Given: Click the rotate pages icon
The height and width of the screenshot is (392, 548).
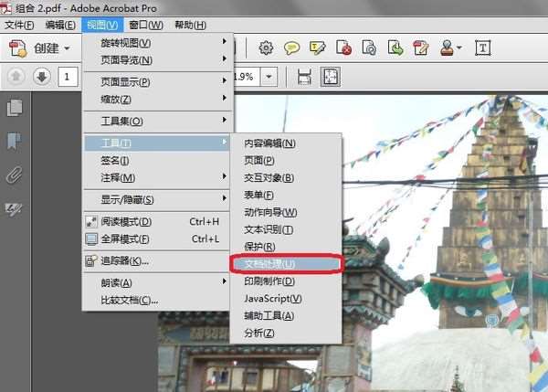Looking at the screenshot, I should click(x=369, y=48).
